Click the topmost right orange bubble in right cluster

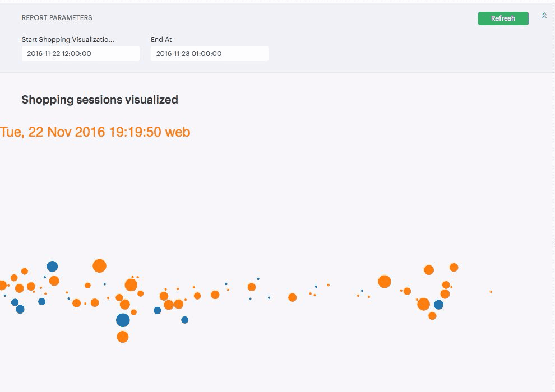click(454, 268)
